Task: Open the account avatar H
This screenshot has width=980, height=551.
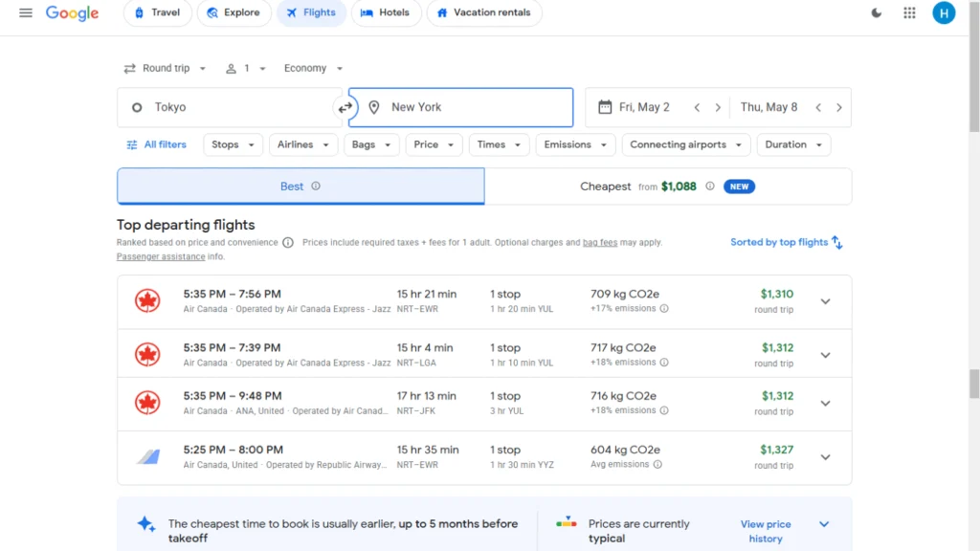Action: (x=944, y=12)
